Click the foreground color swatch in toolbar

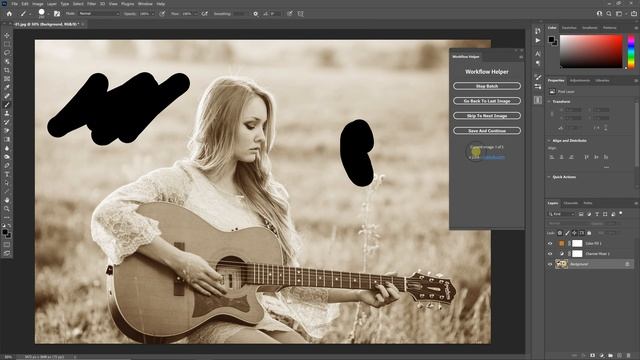pos(5,232)
